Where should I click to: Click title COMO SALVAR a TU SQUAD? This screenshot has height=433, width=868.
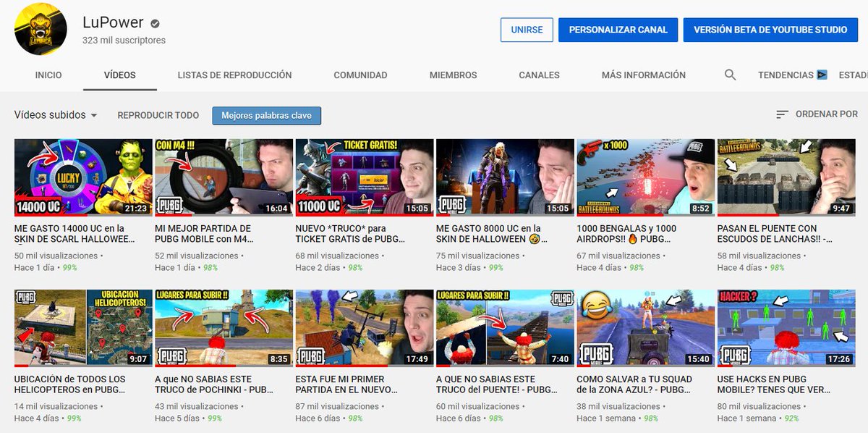tap(634, 384)
